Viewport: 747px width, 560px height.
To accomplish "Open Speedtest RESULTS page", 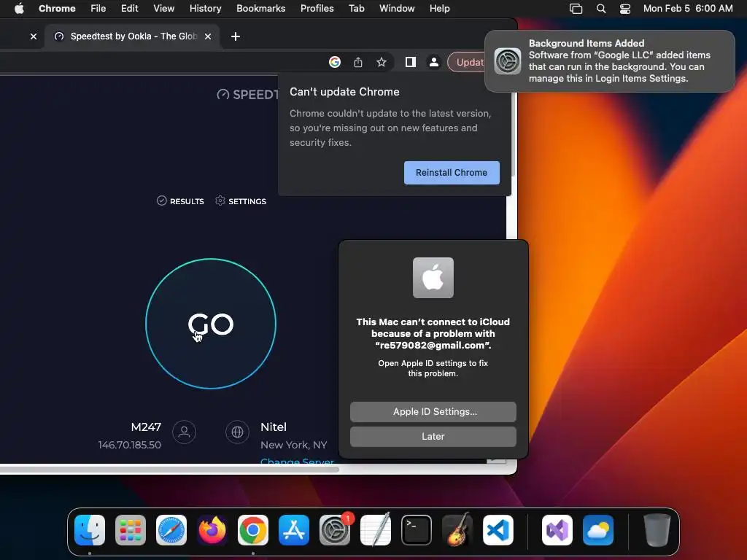I will (x=181, y=201).
